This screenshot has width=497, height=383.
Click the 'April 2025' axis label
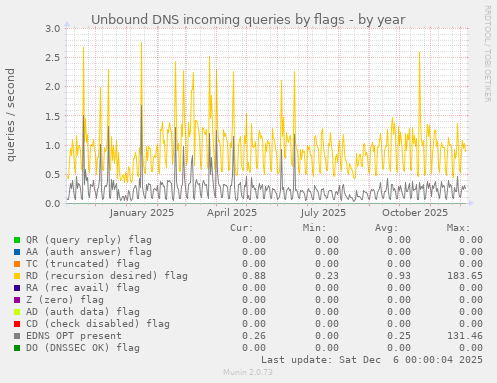click(x=232, y=213)
